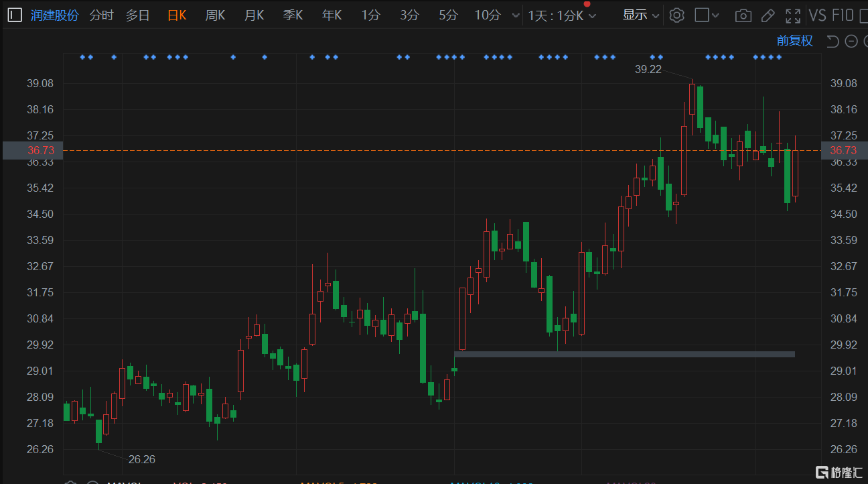Switch to 1分 minute chart

[370, 15]
